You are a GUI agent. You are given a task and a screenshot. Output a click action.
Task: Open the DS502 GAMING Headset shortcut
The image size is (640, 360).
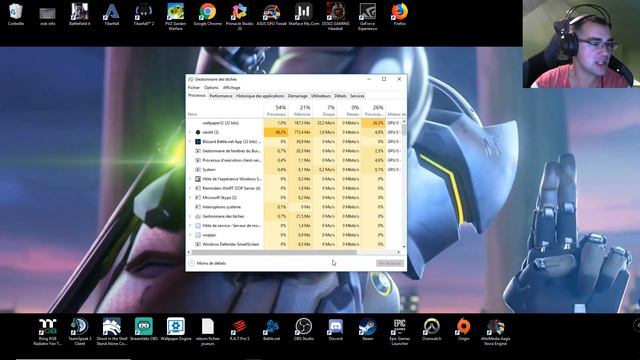(336, 17)
